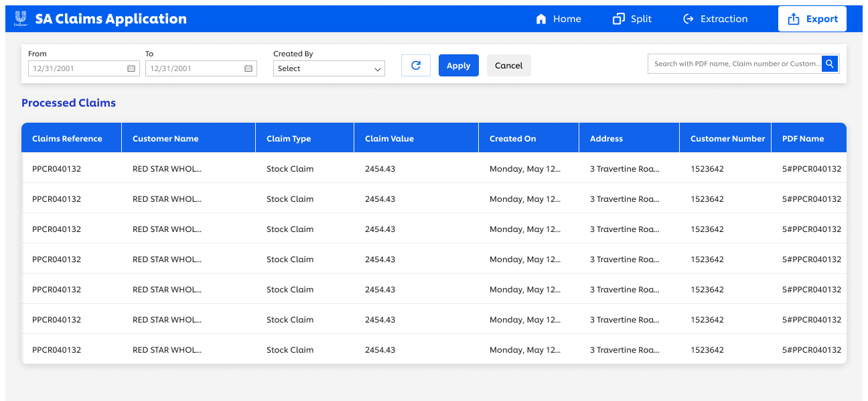Click the Export button
The height and width of the screenshot is (401, 868).
(x=812, y=19)
